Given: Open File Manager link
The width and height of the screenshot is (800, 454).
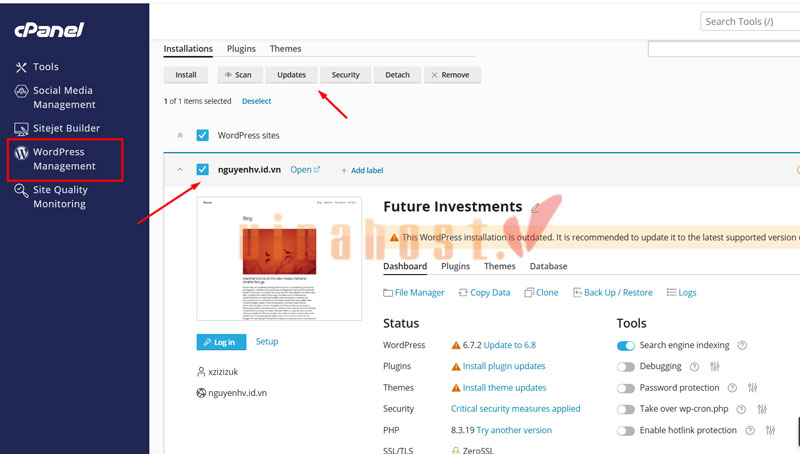Looking at the screenshot, I should pos(414,292).
